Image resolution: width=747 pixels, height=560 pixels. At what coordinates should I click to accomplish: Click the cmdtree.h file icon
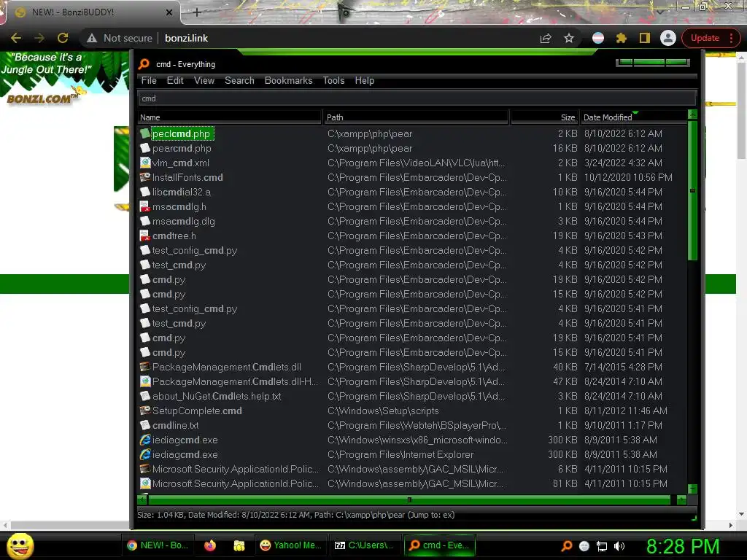tap(145, 236)
